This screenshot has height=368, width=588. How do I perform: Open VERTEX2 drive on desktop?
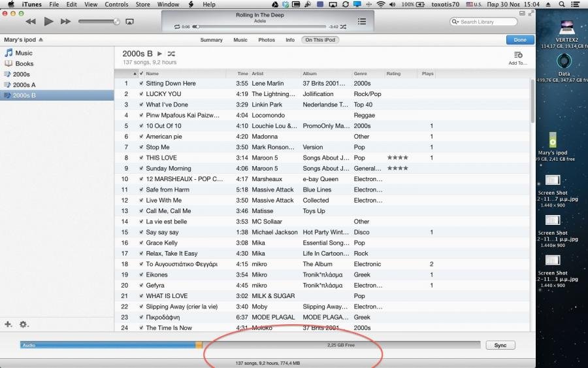point(566,29)
